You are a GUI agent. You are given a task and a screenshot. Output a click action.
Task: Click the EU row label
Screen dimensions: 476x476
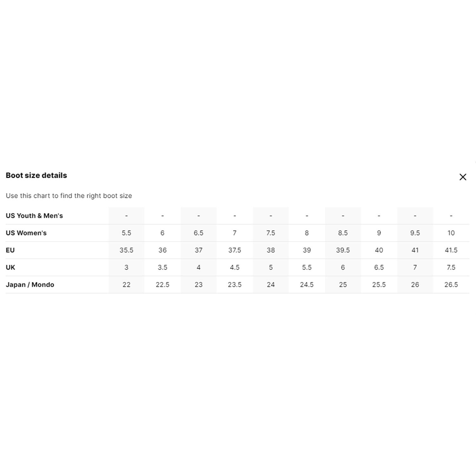10,250
